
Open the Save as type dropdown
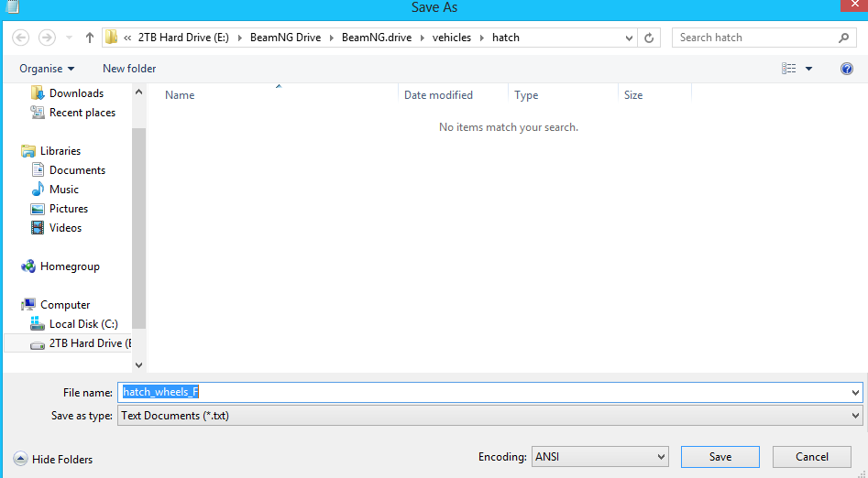[x=489, y=416]
